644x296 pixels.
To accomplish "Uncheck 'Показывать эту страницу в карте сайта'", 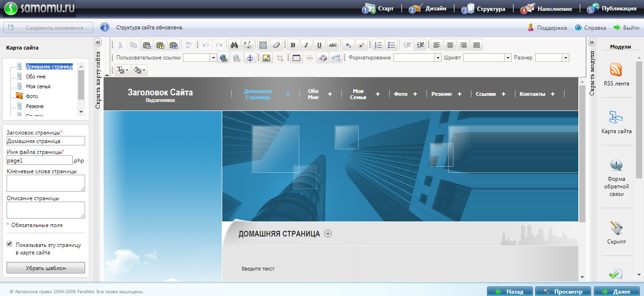I will (x=9, y=245).
